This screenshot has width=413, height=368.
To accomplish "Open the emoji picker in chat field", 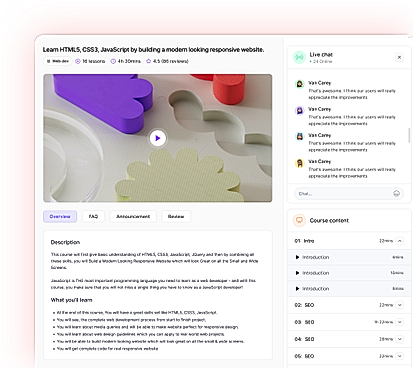I will 396,193.
